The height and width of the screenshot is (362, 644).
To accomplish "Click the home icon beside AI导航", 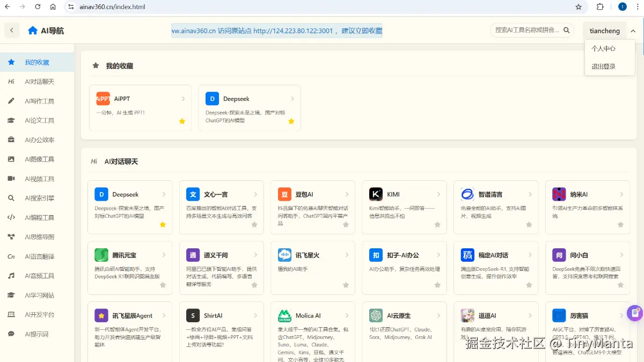I will pos(32,31).
